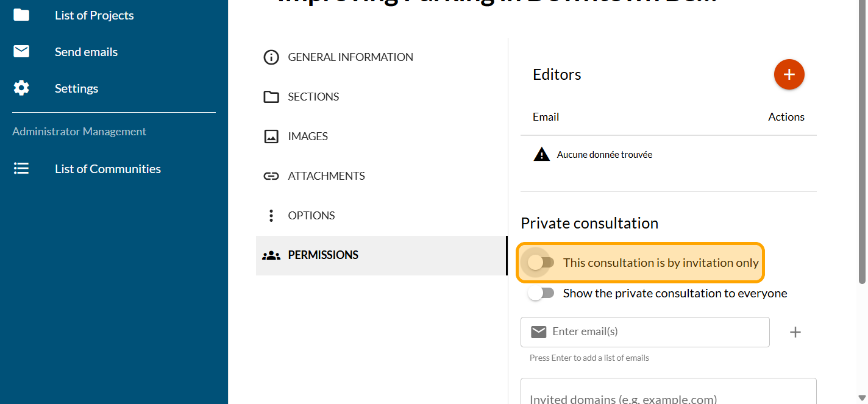
Task: Click the General Information info icon
Action: [271, 57]
